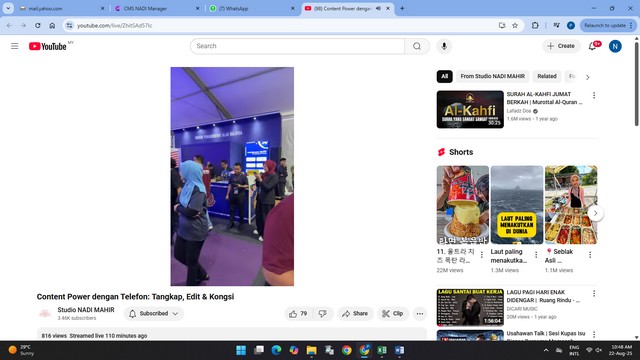This screenshot has height=360, width=640.
Task: Open Studio NADI MAHIR channel link
Action: point(86,310)
